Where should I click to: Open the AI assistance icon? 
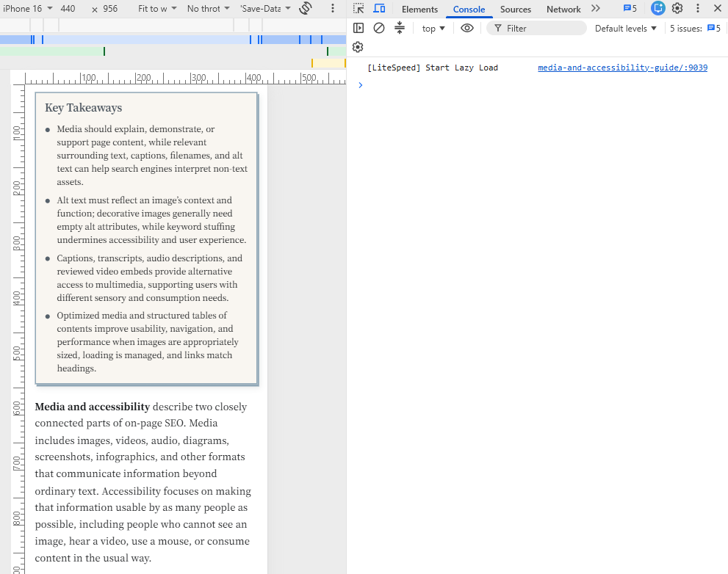pyautogui.click(x=657, y=8)
